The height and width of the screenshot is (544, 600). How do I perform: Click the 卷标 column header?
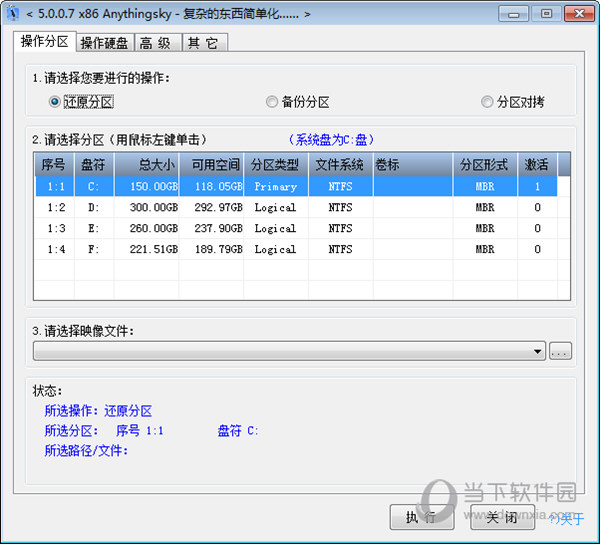pyautogui.click(x=413, y=165)
